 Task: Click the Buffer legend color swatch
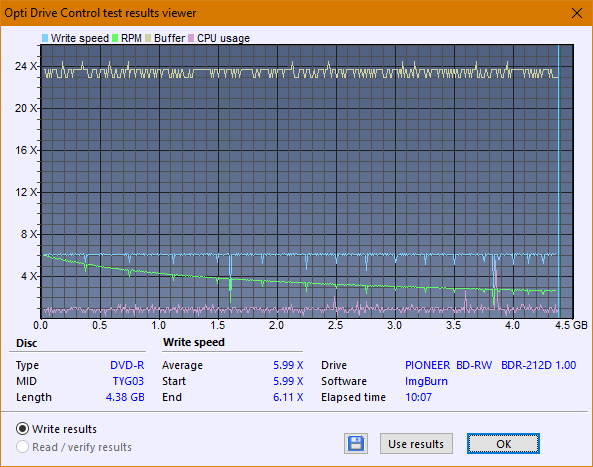[148, 38]
